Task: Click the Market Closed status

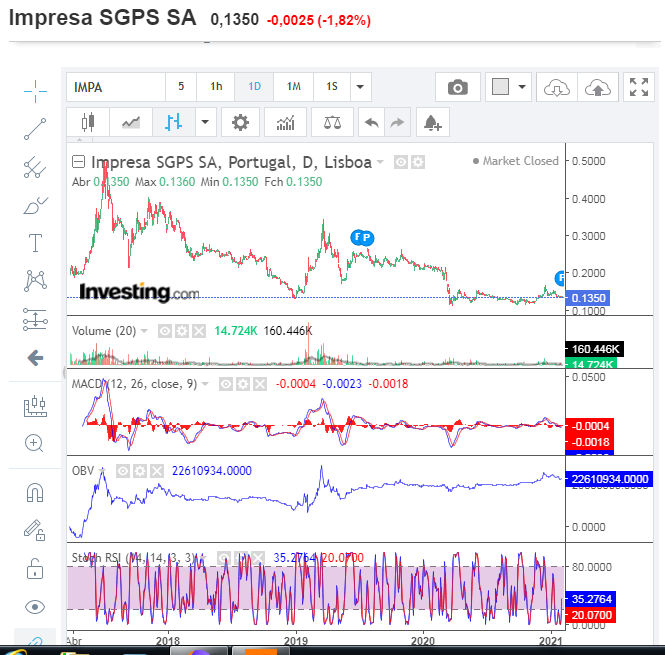Action: [516, 161]
